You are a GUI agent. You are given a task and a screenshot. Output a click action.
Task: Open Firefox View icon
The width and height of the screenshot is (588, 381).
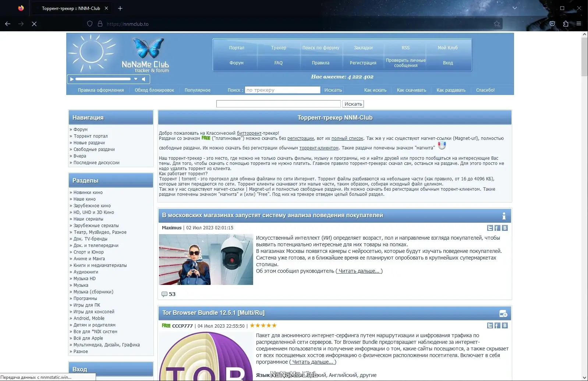click(x=21, y=8)
